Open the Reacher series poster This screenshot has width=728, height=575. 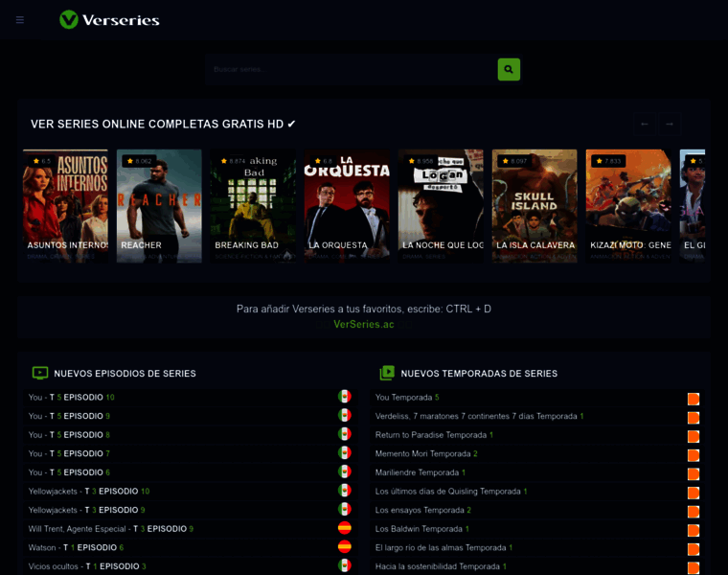tap(159, 206)
